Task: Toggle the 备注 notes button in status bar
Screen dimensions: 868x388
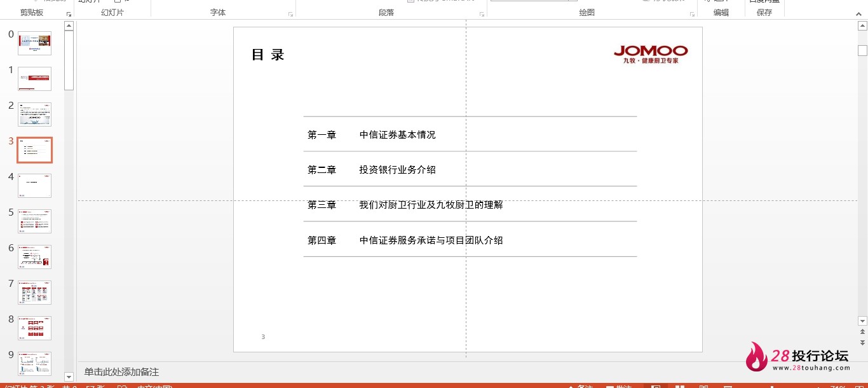Action: coord(580,386)
